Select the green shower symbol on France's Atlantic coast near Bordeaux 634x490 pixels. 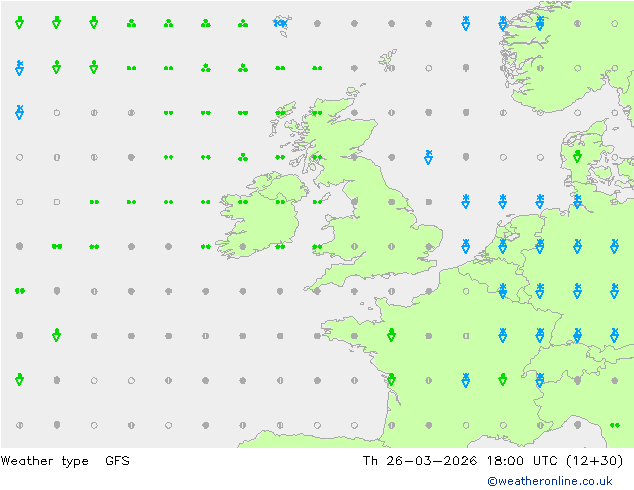[x=391, y=379]
